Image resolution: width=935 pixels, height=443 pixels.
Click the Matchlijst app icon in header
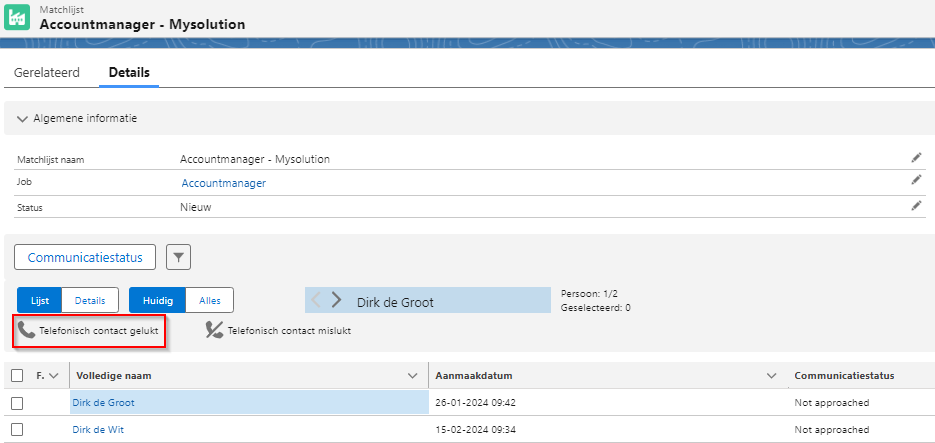click(17, 18)
